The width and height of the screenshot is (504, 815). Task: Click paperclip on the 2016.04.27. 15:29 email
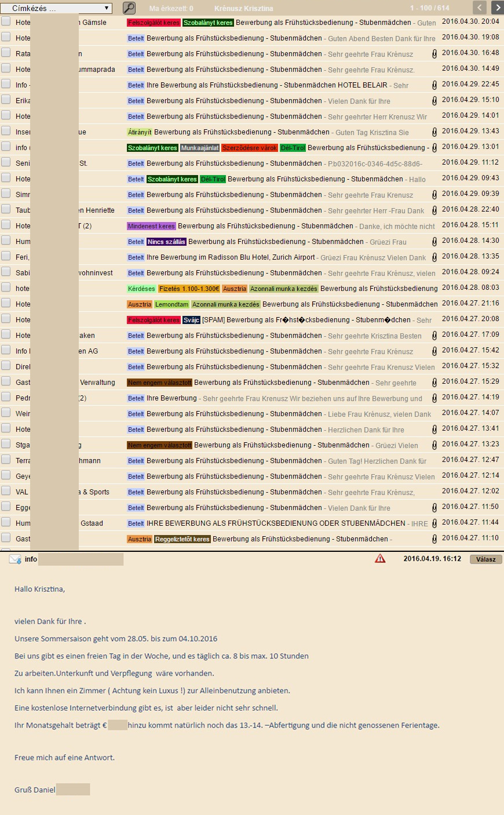click(434, 383)
